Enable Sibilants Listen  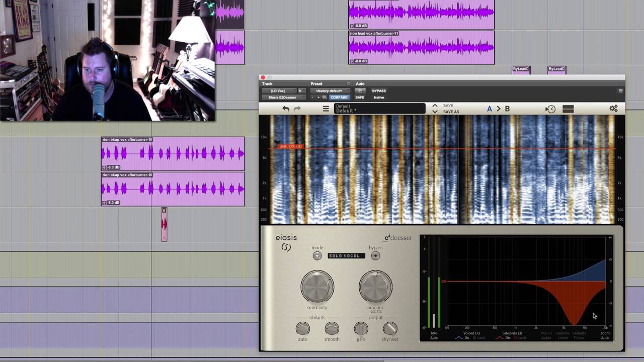point(562,335)
